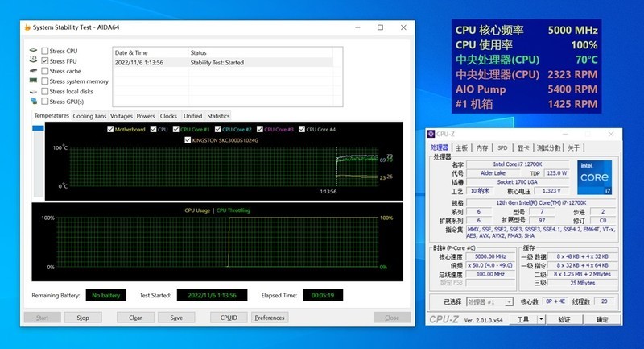Click the 工具 button in CPU-Z

click(522, 319)
